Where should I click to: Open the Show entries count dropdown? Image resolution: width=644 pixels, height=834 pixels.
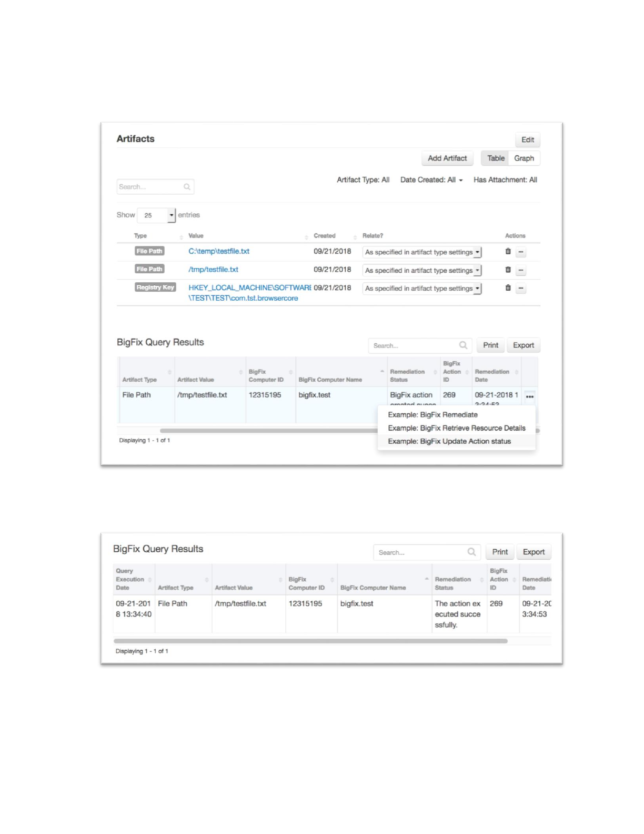click(156, 215)
